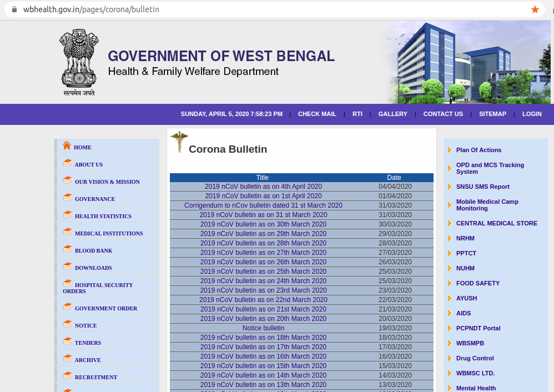Viewport: 554px width, 392px height.
Task: Click the bookmark star icon in address bar
Action: [535, 9]
